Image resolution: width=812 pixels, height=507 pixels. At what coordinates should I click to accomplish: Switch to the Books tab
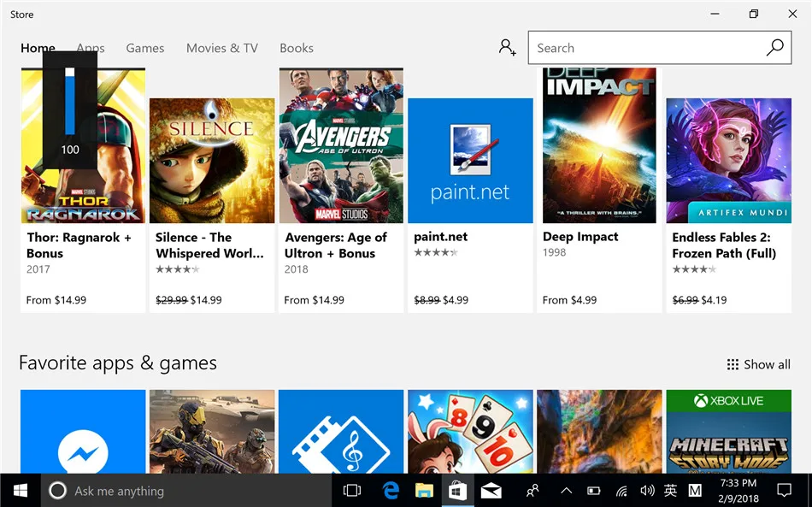297,48
